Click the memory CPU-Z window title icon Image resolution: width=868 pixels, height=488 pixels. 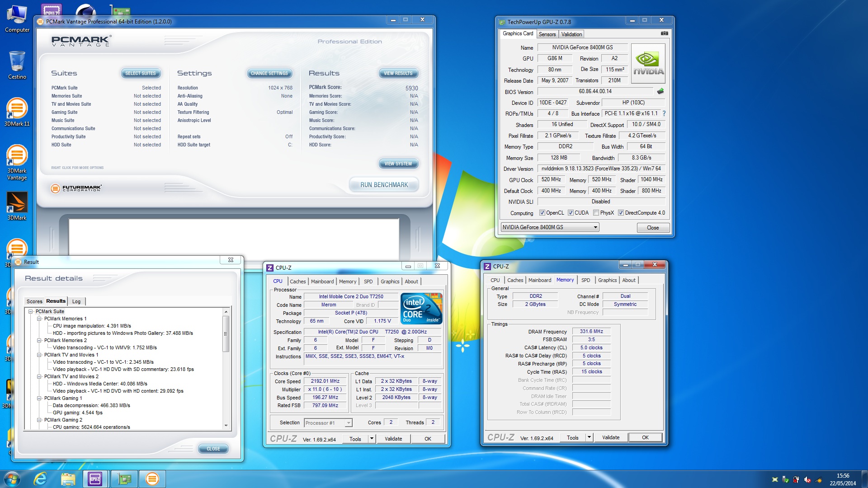coord(487,267)
